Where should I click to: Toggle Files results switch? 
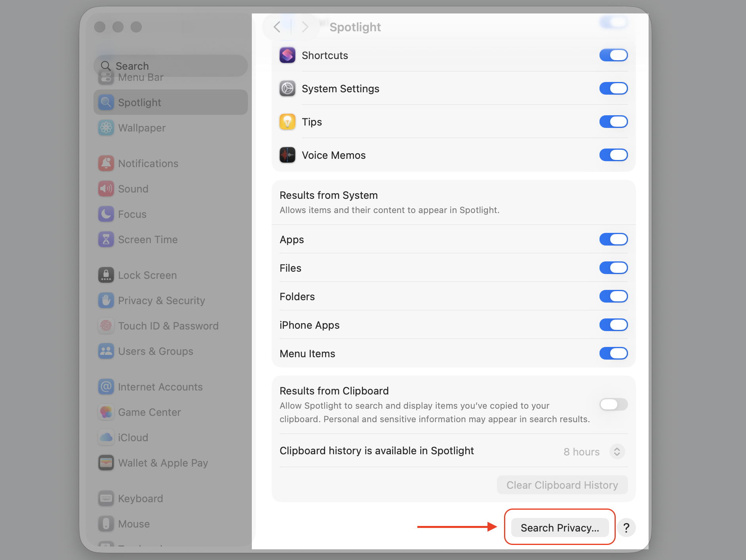coord(613,268)
